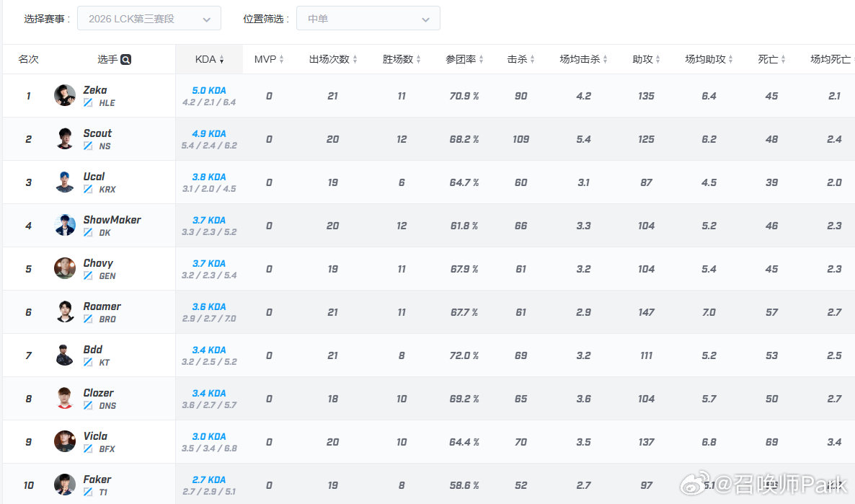Viewport: 855px width, 504px height.
Task: Click Clozer's player avatar
Action: tap(65, 398)
